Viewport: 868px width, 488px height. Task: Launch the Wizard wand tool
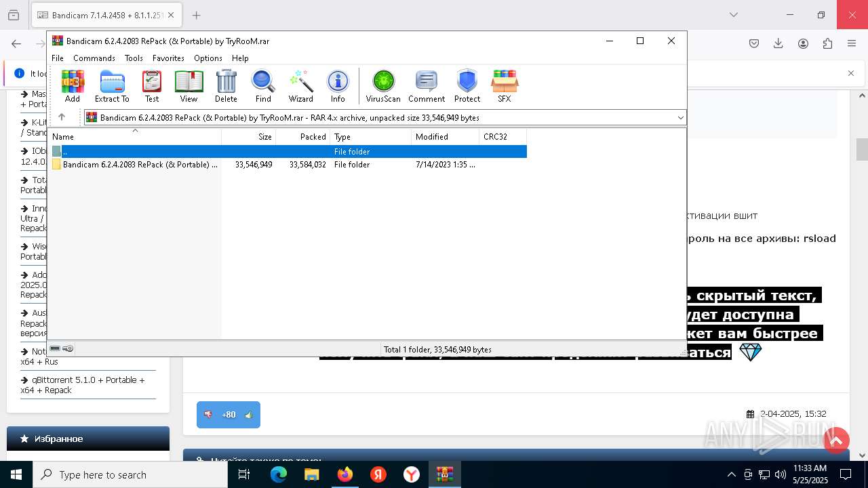(x=301, y=86)
